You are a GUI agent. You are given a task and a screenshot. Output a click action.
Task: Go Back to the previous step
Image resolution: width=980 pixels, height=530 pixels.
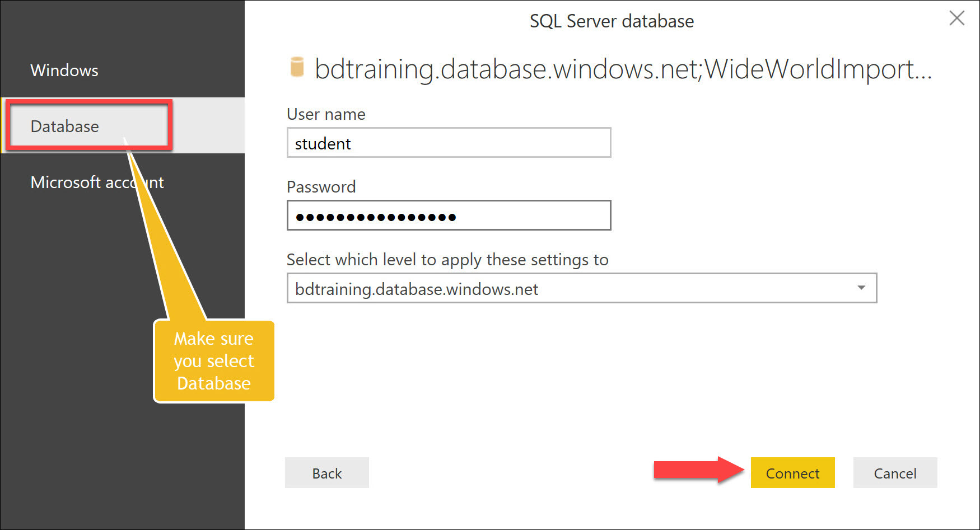326,473
